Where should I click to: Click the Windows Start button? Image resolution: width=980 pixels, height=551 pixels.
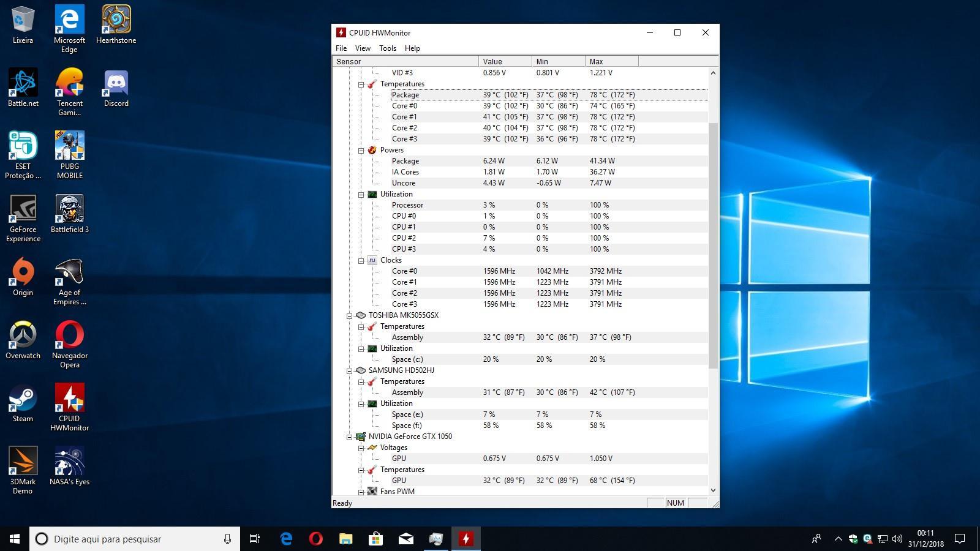(15, 539)
